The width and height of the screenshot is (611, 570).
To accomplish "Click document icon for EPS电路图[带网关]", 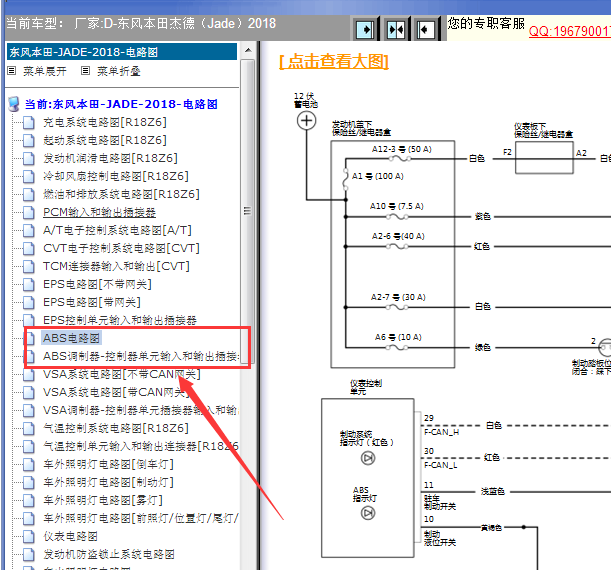I will pyautogui.click(x=28, y=302).
